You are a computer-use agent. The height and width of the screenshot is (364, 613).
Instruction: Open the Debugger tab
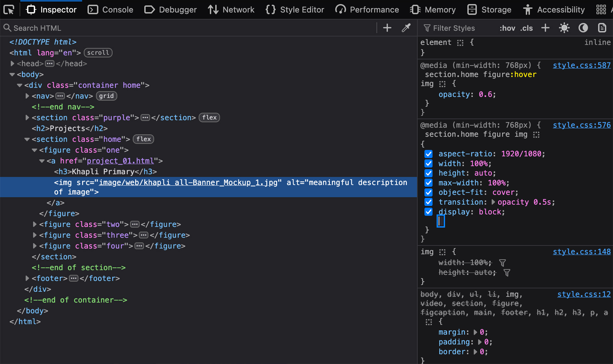point(171,10)
